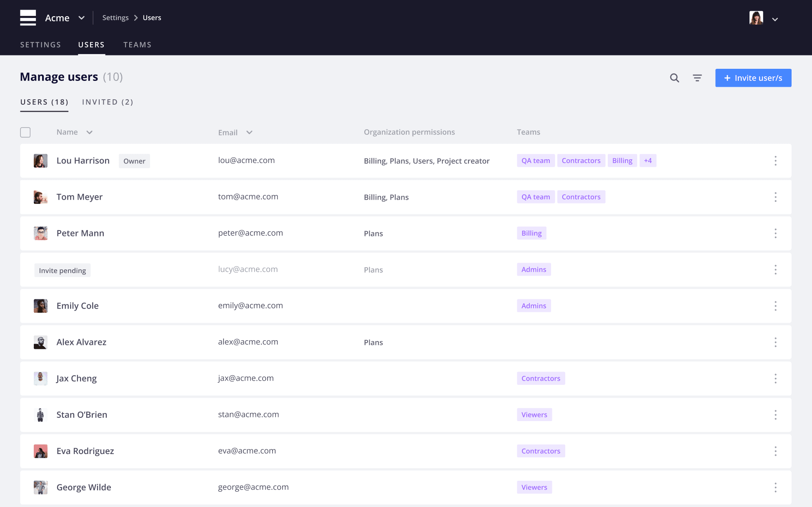Click the three-dot menu for Lou Harrison
This screenshot has height=507, width=812.
pyautogui.click(x=775, y=161)
